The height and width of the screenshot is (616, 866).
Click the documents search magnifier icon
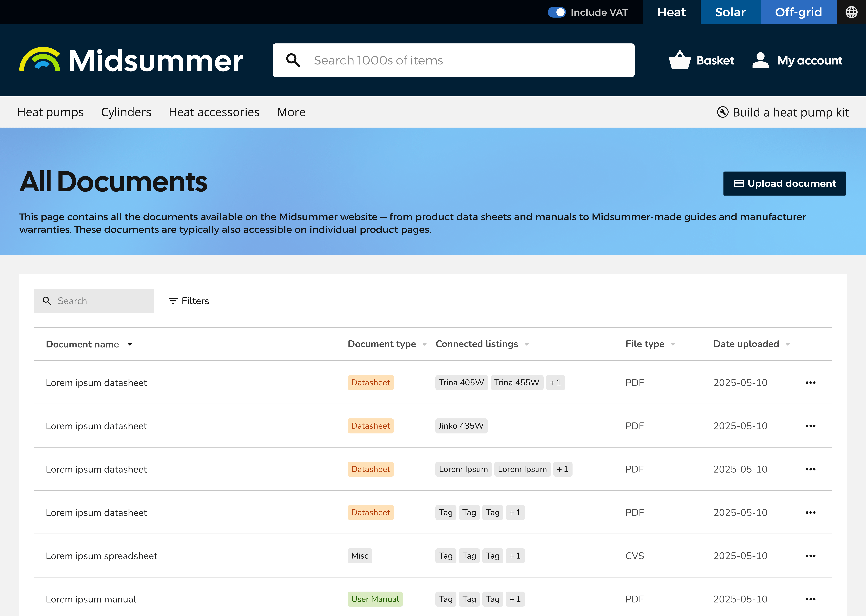[x=47, y=301]
